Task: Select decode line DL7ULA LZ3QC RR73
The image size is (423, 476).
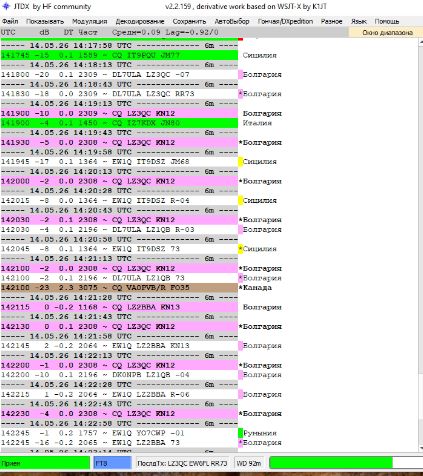Action: tap(119, 94)
